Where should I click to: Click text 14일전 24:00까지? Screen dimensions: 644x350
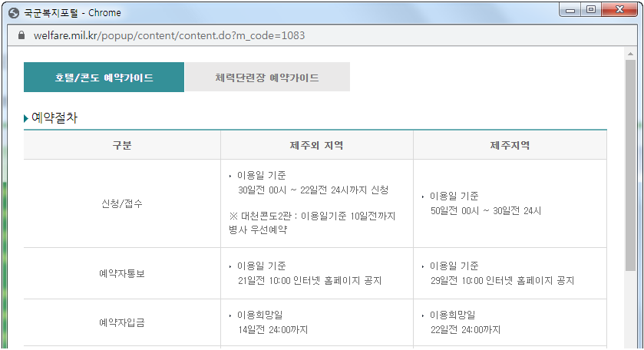click(x=272, y=330)
